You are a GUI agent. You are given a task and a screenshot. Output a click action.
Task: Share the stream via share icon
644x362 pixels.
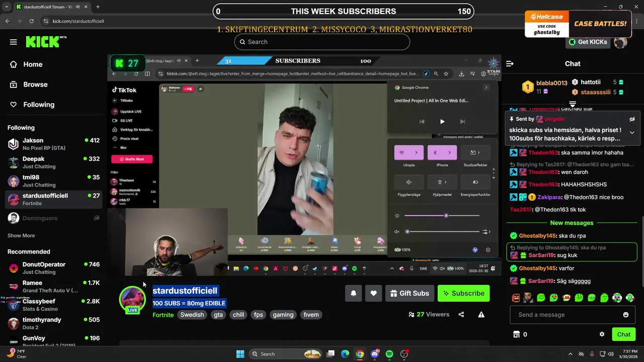(x=461, y=315)
